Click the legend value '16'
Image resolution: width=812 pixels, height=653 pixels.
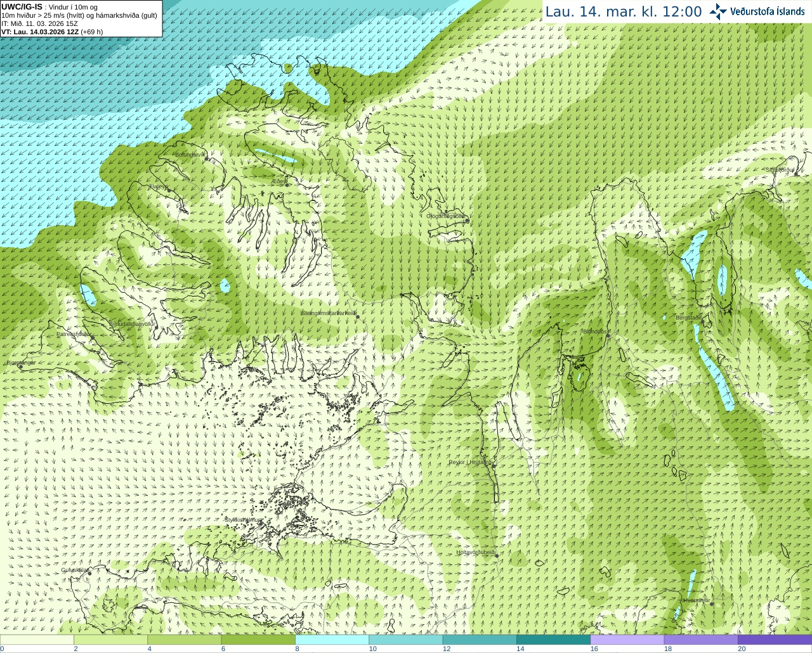click(594, 649)
